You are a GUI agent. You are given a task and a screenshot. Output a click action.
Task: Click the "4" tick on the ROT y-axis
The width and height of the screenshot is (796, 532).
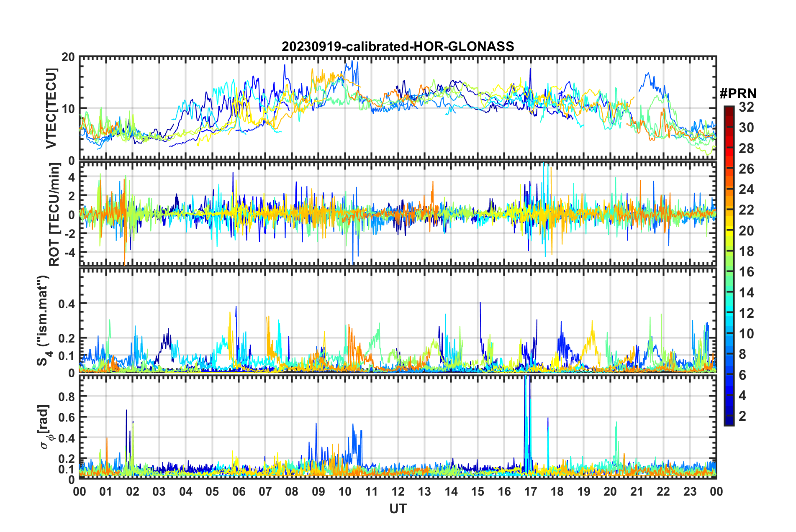point(72,177)
